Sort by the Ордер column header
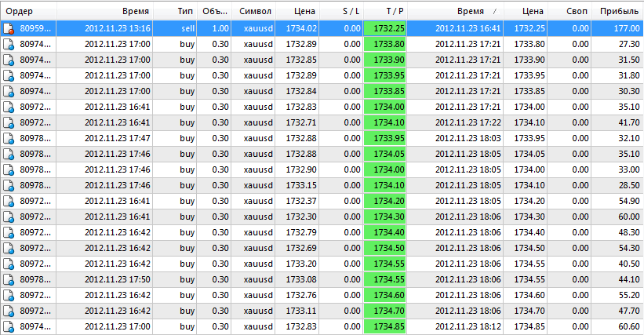Viewport: 644px width, 335px height. click(x=28, y=11)
